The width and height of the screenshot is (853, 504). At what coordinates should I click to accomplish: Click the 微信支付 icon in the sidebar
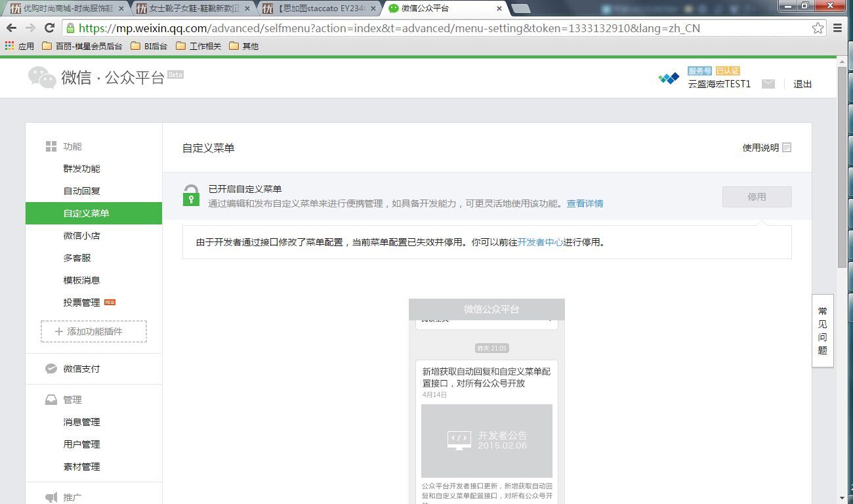51,369
